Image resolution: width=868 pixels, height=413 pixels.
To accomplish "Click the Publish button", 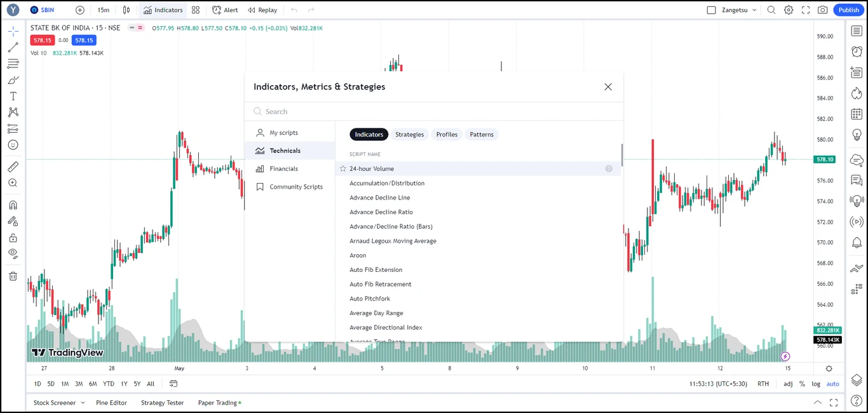I will 849,10.
